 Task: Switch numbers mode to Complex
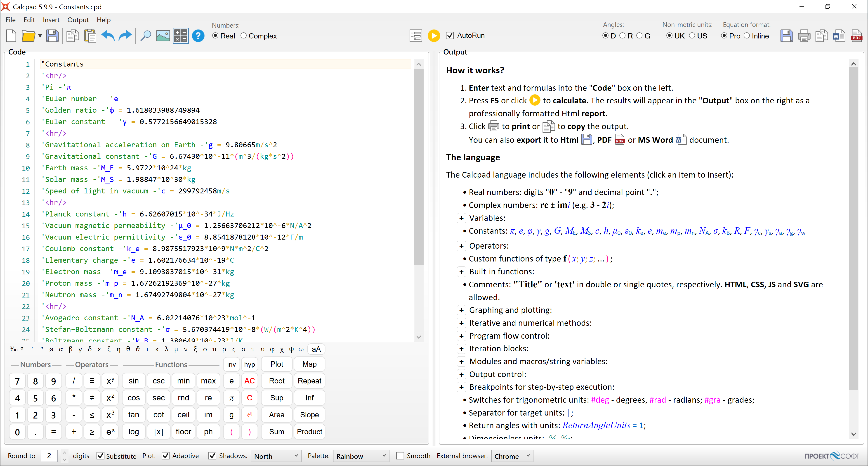[244, 36]
